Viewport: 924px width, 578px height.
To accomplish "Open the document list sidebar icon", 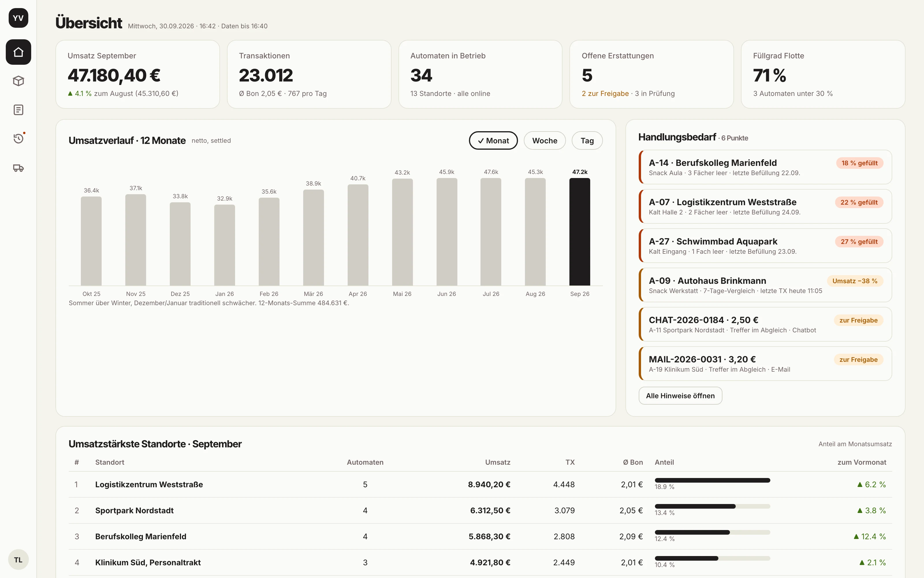I will pos(18,110).
